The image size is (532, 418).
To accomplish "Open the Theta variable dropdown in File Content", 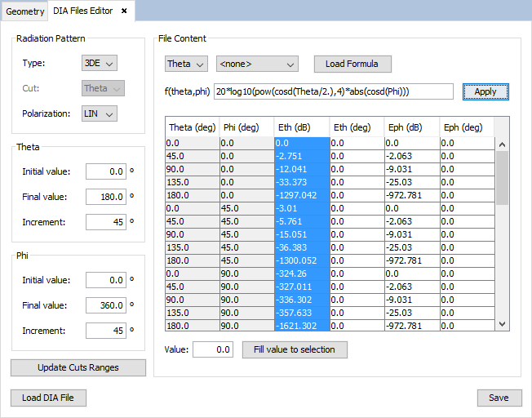I will coord(186,64).
